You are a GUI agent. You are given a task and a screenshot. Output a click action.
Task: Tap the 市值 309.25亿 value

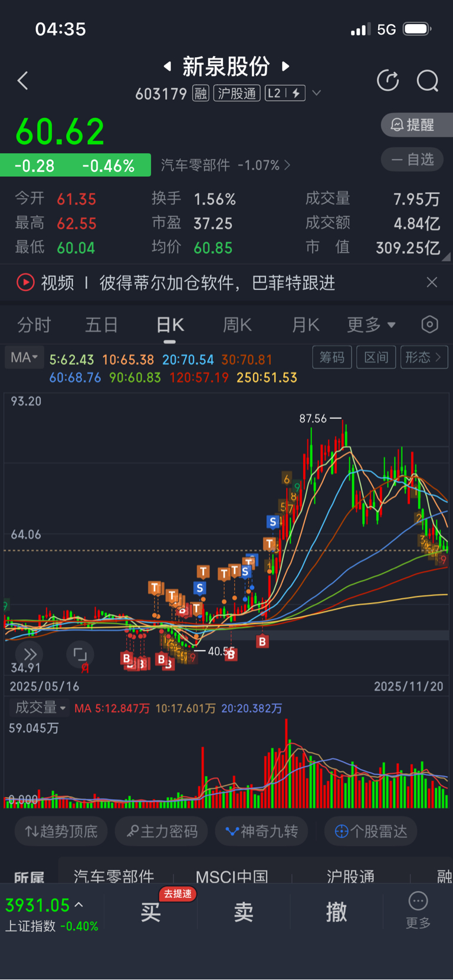pyautogui.click(x=408, y=248)
